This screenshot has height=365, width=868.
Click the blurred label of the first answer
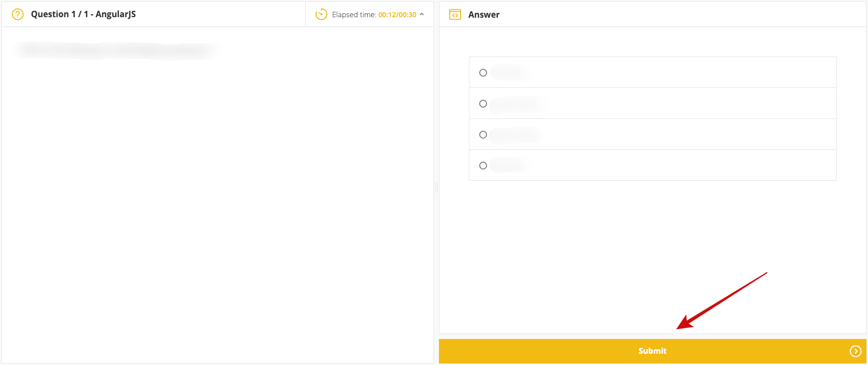510,73
